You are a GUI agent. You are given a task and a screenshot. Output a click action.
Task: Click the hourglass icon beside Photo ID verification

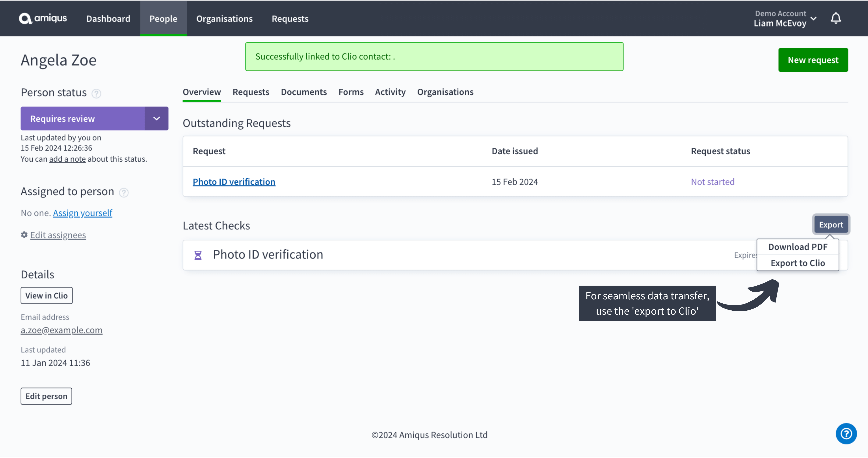click(x=198, y=255)
